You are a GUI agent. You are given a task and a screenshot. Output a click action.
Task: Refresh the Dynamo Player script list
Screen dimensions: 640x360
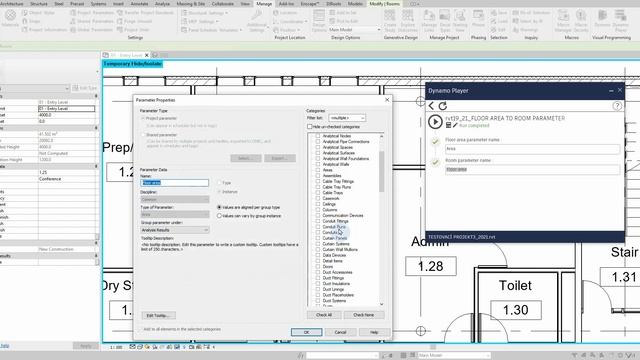[443, 106]
